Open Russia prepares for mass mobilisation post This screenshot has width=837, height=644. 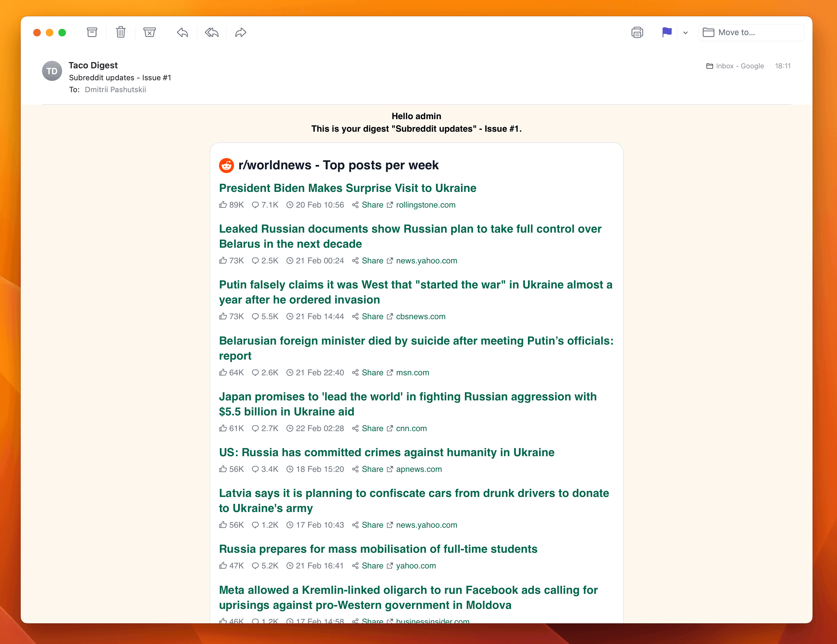click(378, 549)
